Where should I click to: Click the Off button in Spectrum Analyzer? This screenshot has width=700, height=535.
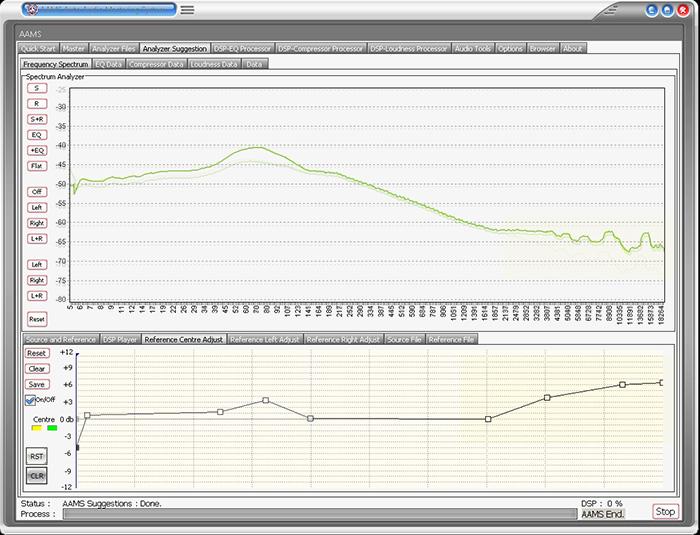(37, 192)
